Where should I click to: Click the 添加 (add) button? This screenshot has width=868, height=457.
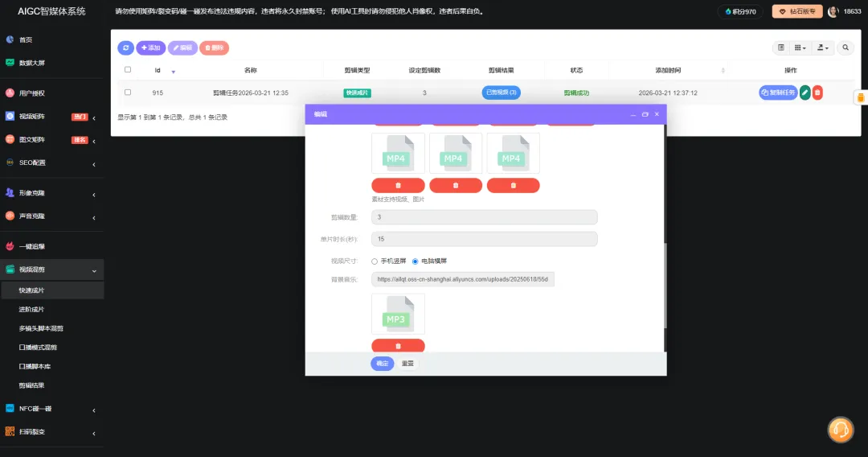150,47
